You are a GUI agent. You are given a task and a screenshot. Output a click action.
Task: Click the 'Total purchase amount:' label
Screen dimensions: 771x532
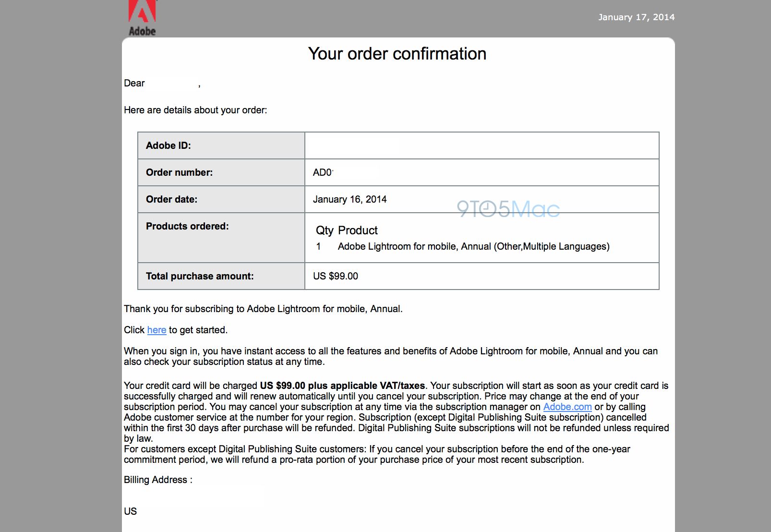point(200,276)
